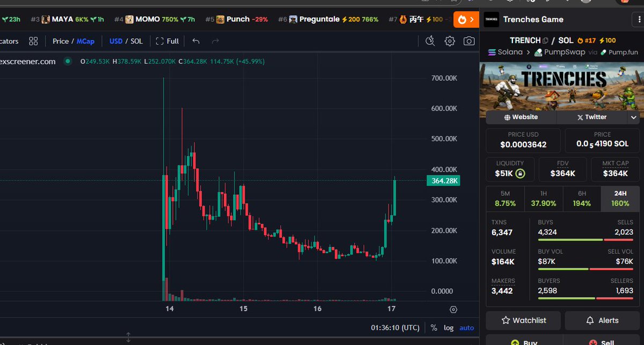This screenshot has height=345, width=644.
Task: Click the Trenches Game logo icon
Action: click(x=491, y=19)
